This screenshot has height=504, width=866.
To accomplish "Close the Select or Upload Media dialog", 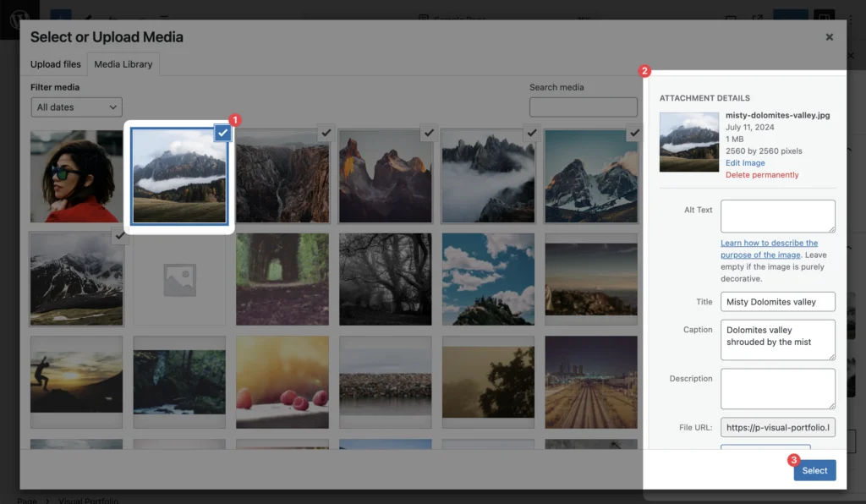I will pyautogui.click(x=829, y=37).
